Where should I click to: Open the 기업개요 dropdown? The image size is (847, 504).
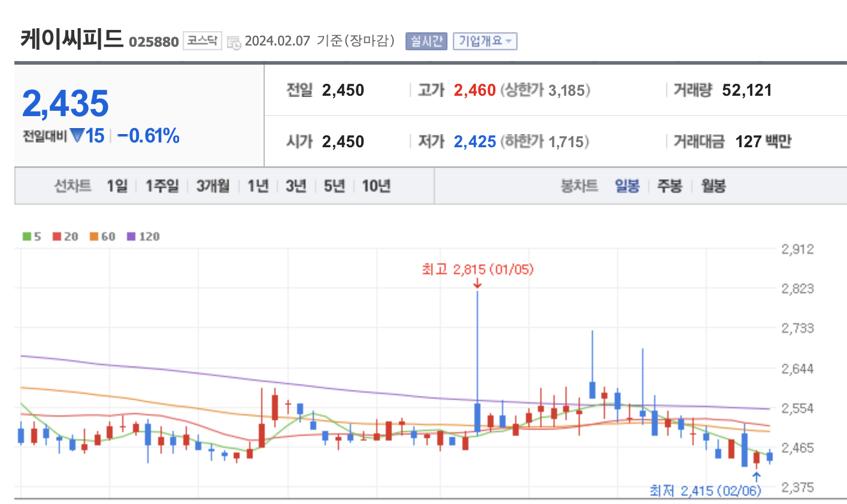(485, 41)
